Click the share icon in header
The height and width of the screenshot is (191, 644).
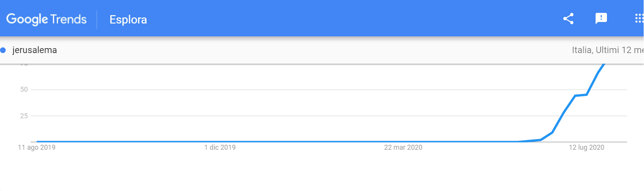568,19
